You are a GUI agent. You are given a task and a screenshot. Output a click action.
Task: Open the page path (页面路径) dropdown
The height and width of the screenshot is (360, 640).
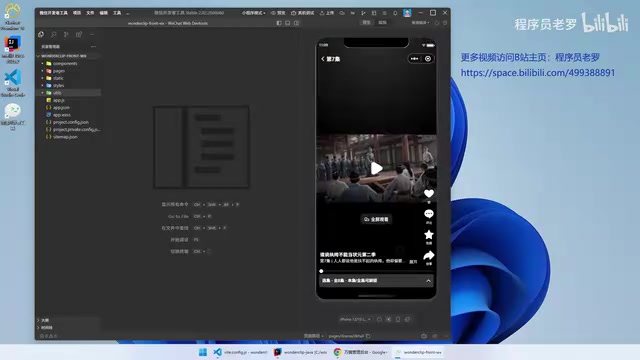[313, 336]
